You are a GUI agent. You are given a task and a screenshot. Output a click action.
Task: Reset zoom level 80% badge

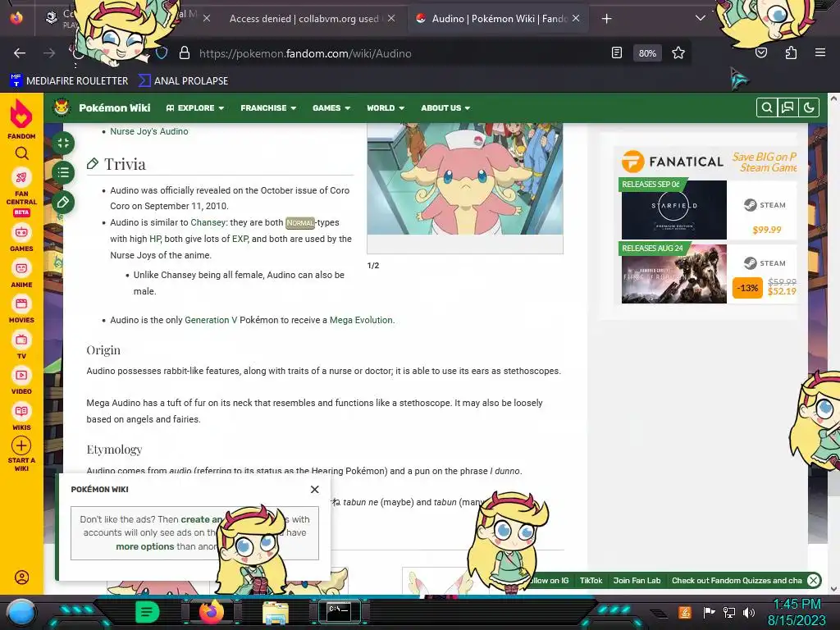click(x=647, y=53)
